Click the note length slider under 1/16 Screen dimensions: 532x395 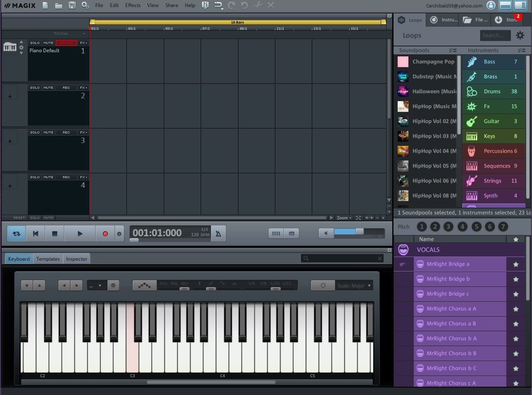pos(275,288)
